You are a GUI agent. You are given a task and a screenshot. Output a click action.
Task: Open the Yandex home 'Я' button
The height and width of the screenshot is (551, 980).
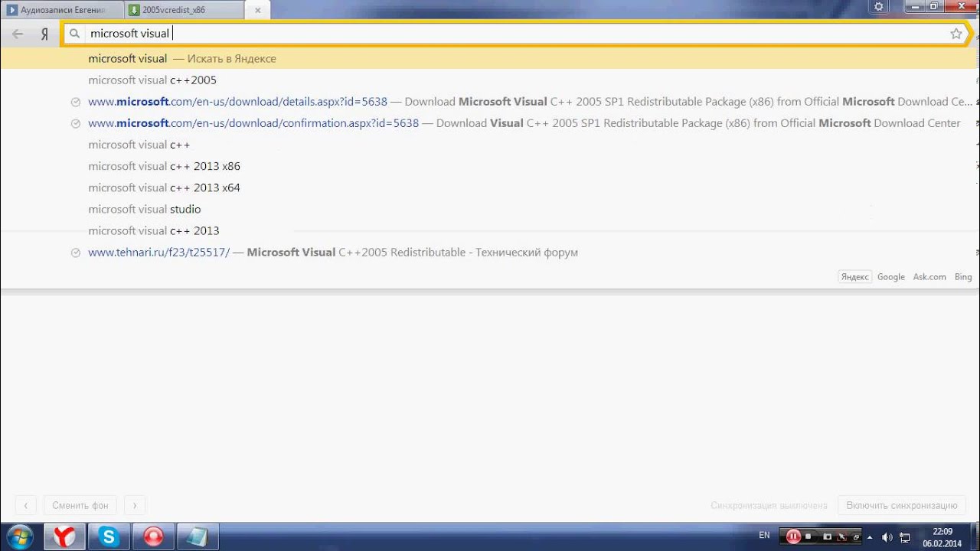44,34
